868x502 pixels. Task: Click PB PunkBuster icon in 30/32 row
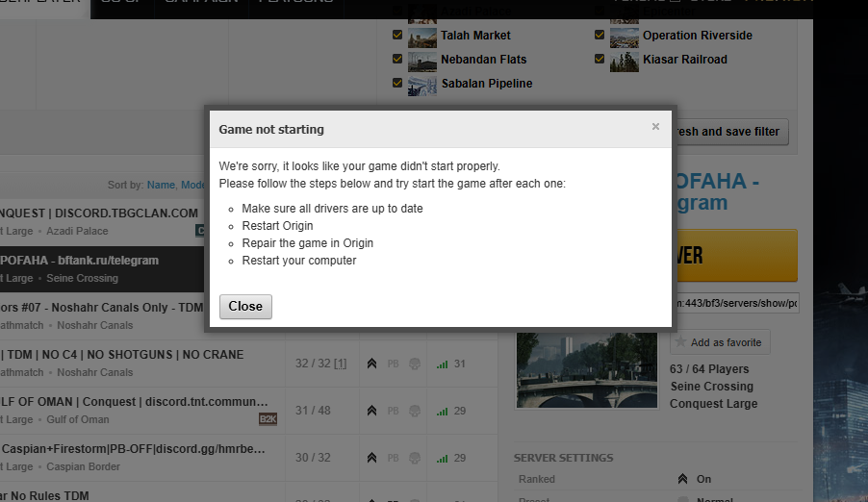pos(393,458)
